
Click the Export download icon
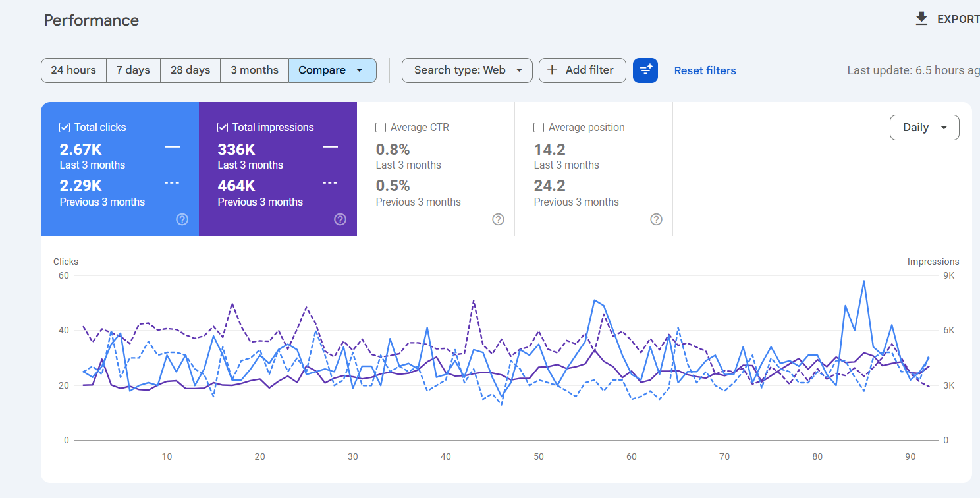pyautogui.click(x=921, y=19)
